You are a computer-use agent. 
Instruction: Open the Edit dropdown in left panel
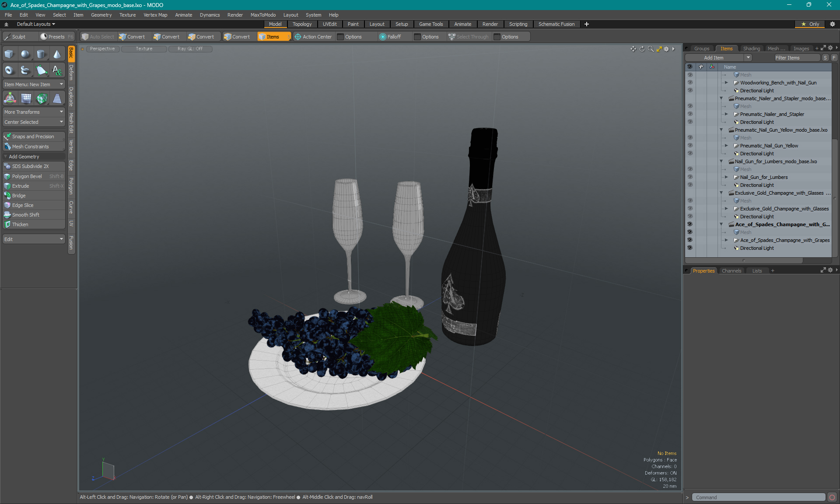[34, 239]
